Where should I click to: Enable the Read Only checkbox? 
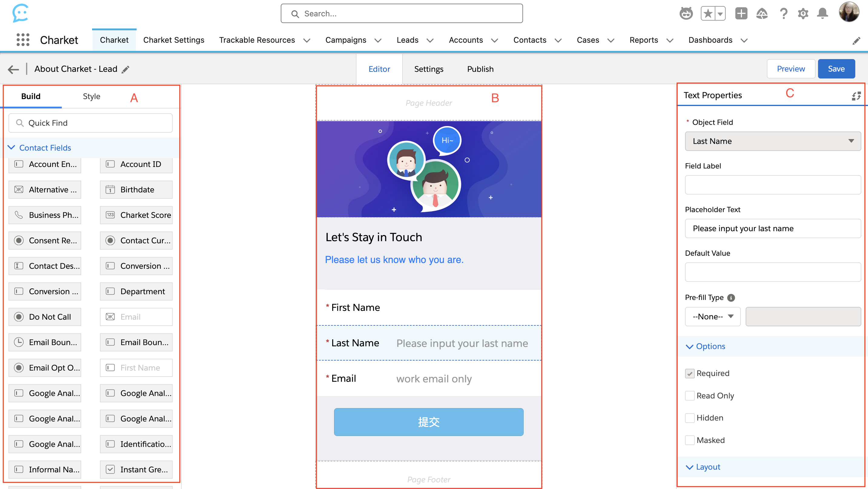(690, 396)
